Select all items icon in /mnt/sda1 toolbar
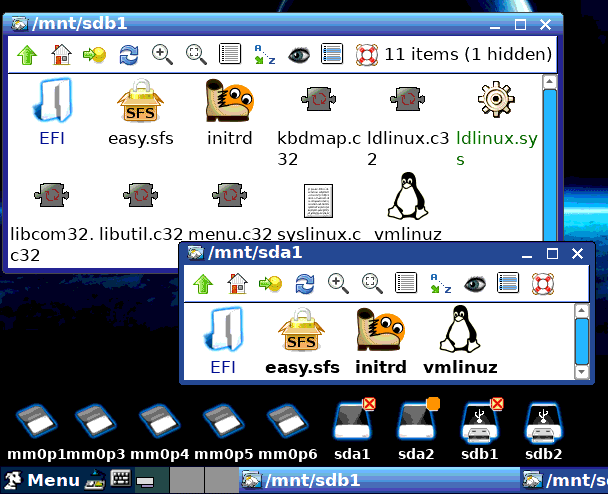This screenshot has height=494, width=608. pyautogui.click(x=508, y=283)
